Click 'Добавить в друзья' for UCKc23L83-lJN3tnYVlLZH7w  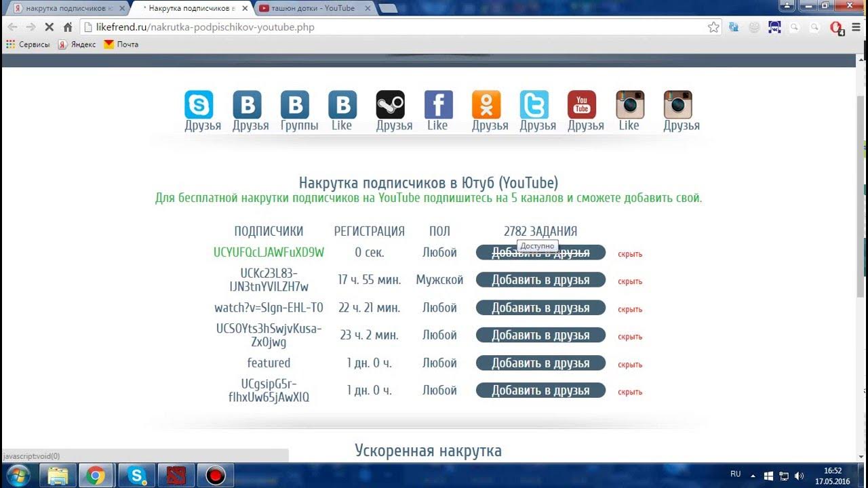pyautogui.click(x=540, y=280)
